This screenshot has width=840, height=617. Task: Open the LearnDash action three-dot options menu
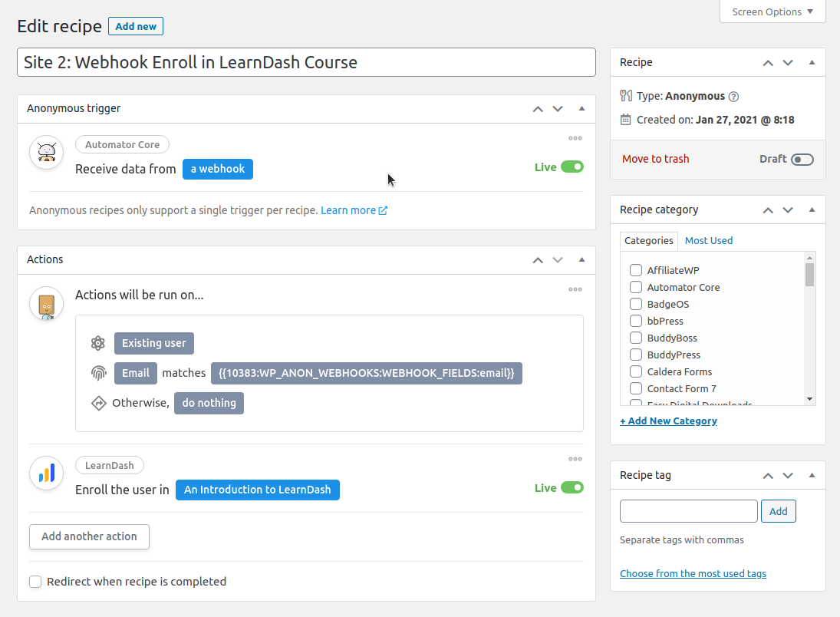[x=575, y=459]
